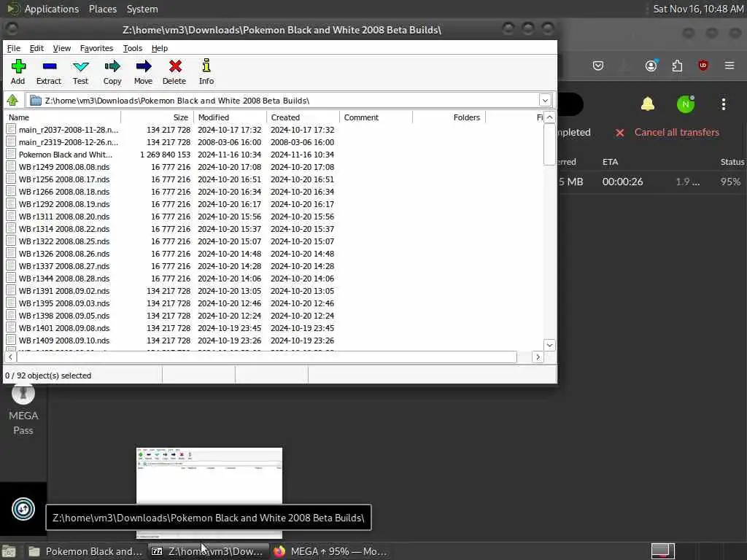747x560 pixels.
Task: Click the Test toolbar icon
Action: coord(80,66)
